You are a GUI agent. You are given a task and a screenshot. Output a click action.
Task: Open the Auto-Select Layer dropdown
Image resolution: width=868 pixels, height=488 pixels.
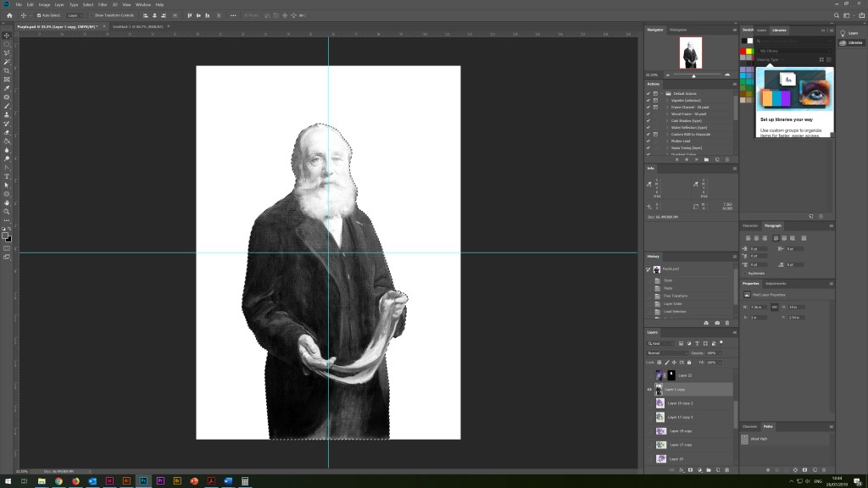[x=74, y=15]
